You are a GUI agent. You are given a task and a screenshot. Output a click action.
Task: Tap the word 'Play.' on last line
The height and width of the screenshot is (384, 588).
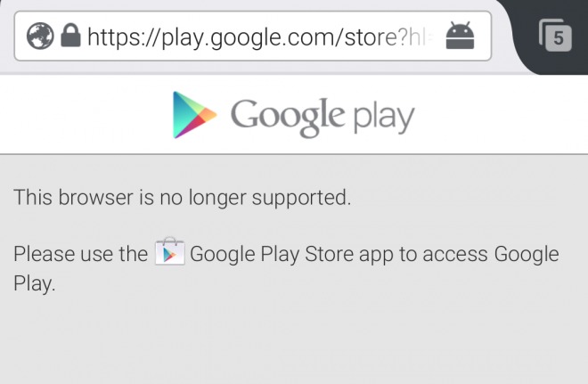point(35,283)
